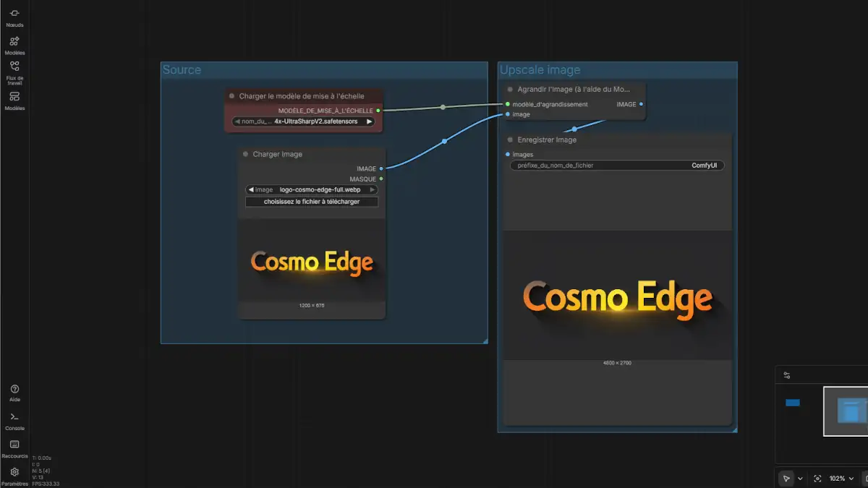Open the Flux de travail sidebar panel
868x488 pixels.
pos(14,70)
